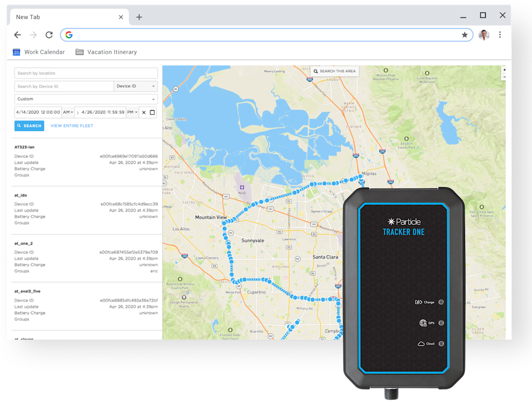The height and width of the screenshot is (411, 532).
Task: Edit the start date 4/14/2020 12:00:00
Action: click(x=38, y=112)
